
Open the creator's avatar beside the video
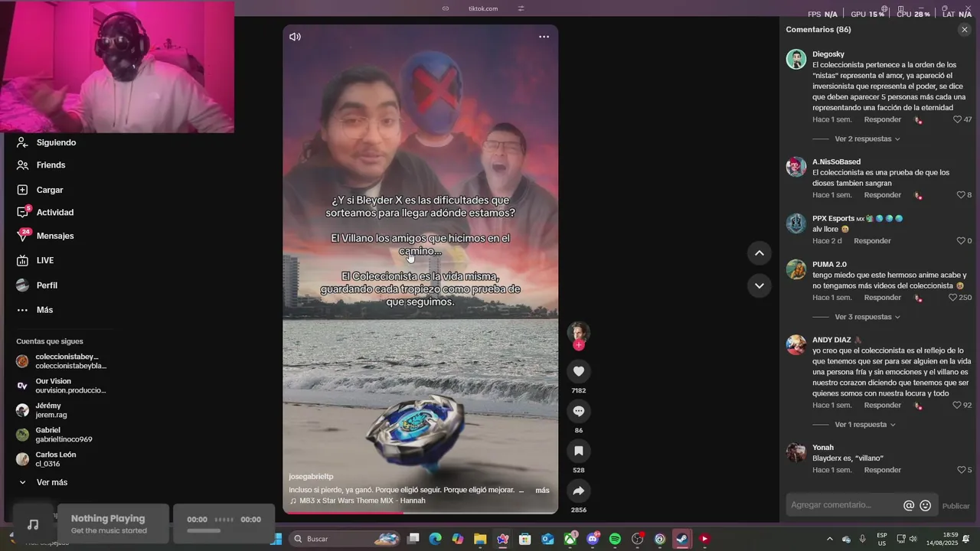point(578,331)
